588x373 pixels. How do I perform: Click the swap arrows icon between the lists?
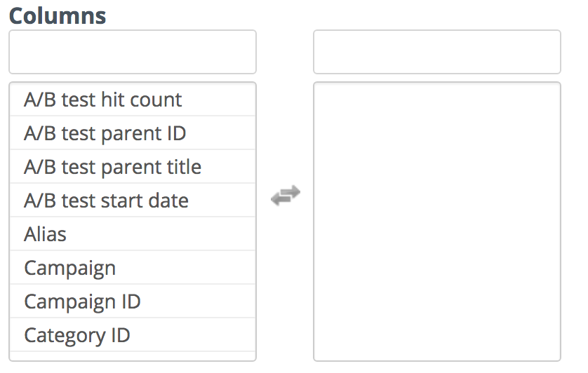pos(286,196)
